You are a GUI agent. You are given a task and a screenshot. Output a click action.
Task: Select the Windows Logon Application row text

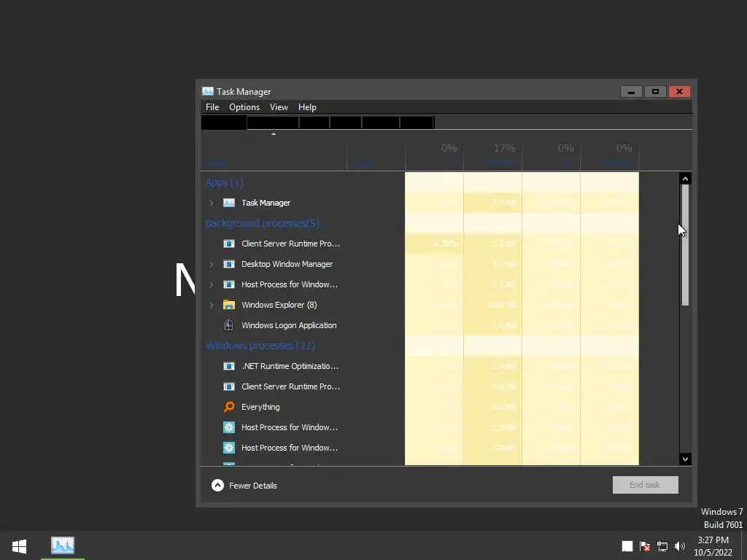[289, 325]
